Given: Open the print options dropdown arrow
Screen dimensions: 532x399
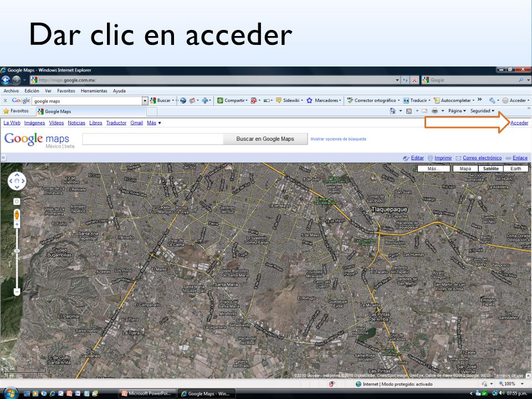Looking at the screenshot, I should [442, 111].
